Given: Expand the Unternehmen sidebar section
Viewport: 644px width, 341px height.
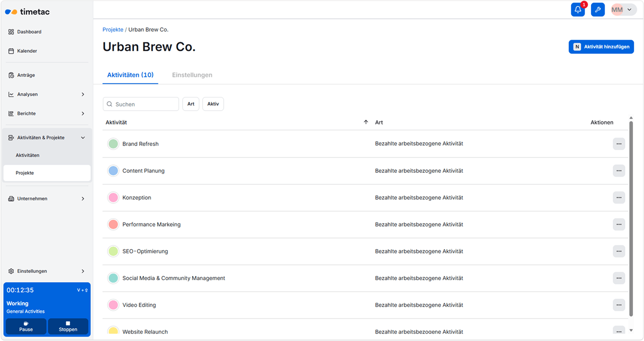Looking at the screenshot, I should click(47, 199).
